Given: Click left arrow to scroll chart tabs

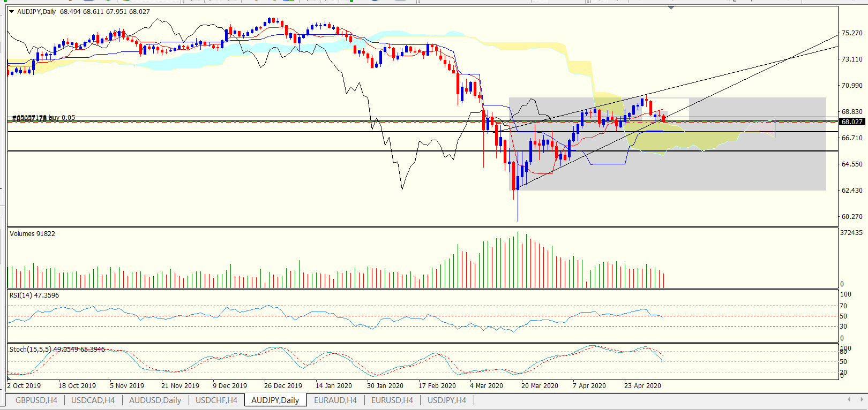Looking at the screenshot, I should click(849, 399).
